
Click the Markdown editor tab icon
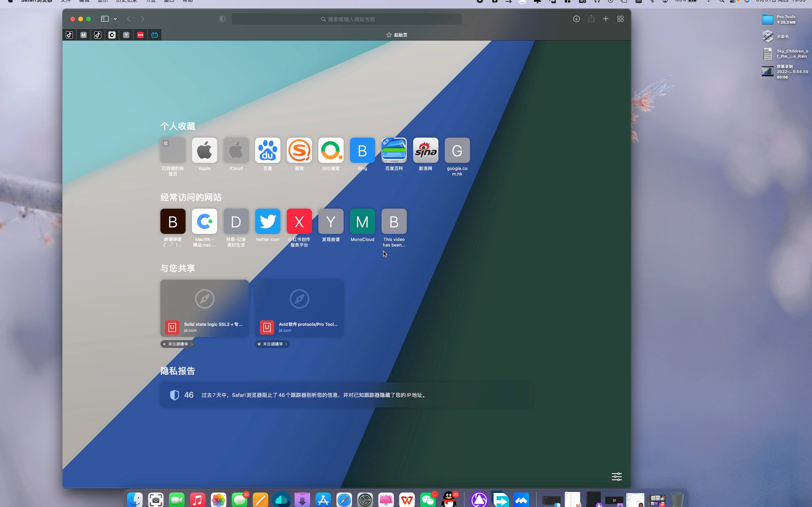pyautogui.click(x=84, y=35)
